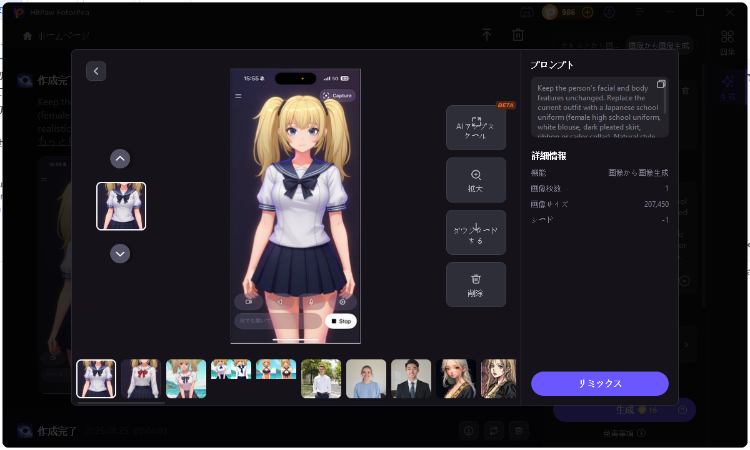Go to previous image with up chevron
The width and height of the screenshot is (750, 450).
tap(120, 158)
